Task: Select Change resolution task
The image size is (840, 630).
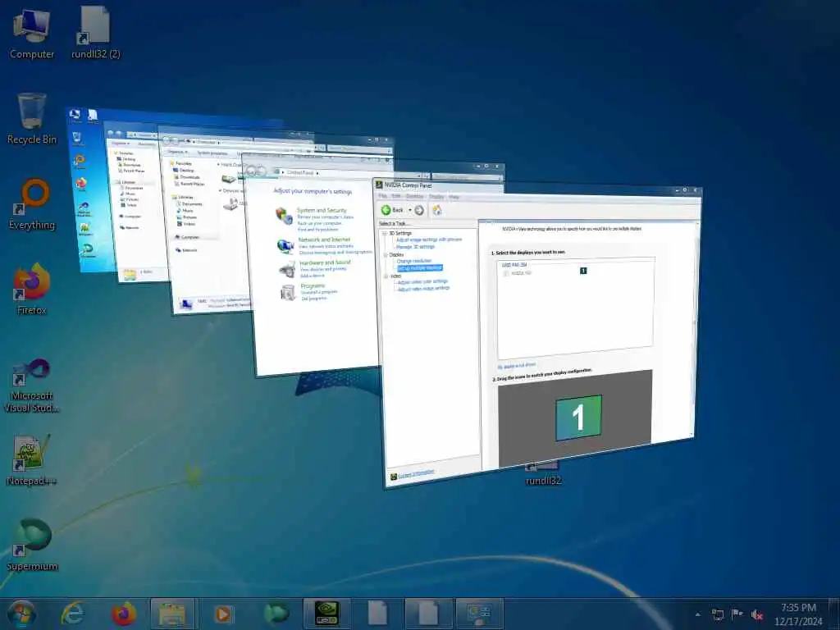Action: (413, 261)
